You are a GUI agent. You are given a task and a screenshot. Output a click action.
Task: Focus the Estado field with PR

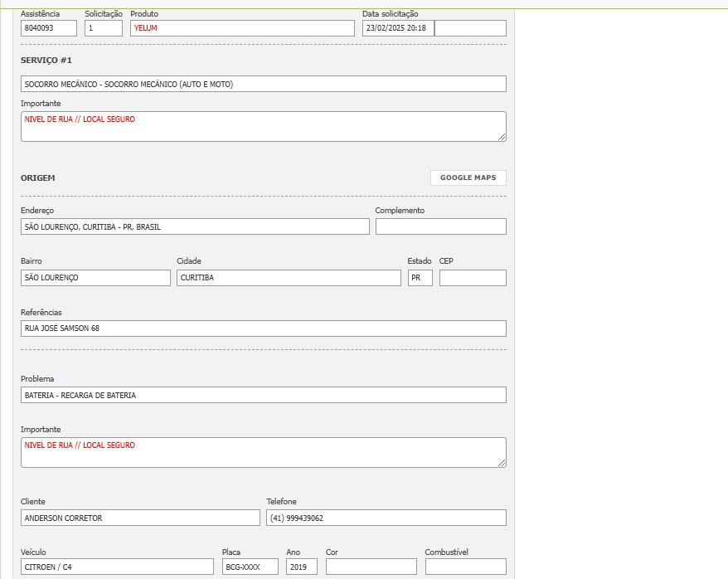point(420,278)
